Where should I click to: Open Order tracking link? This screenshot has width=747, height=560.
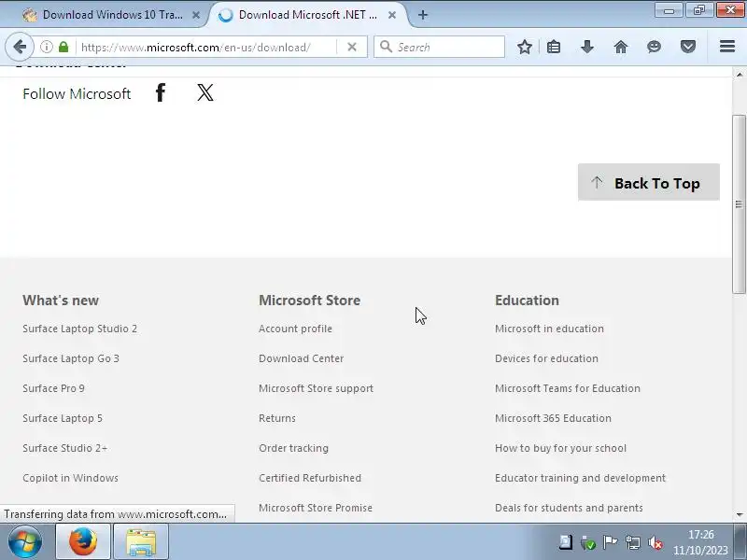pyautogui.click(x=293, y=448)
